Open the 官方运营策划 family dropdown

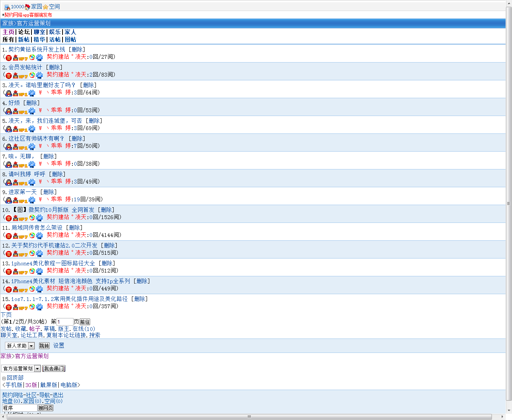(x=21, y=368)
